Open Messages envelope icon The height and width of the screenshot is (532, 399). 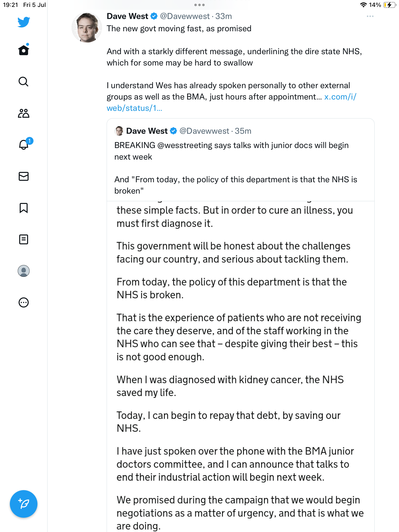(x=24, y=176)
